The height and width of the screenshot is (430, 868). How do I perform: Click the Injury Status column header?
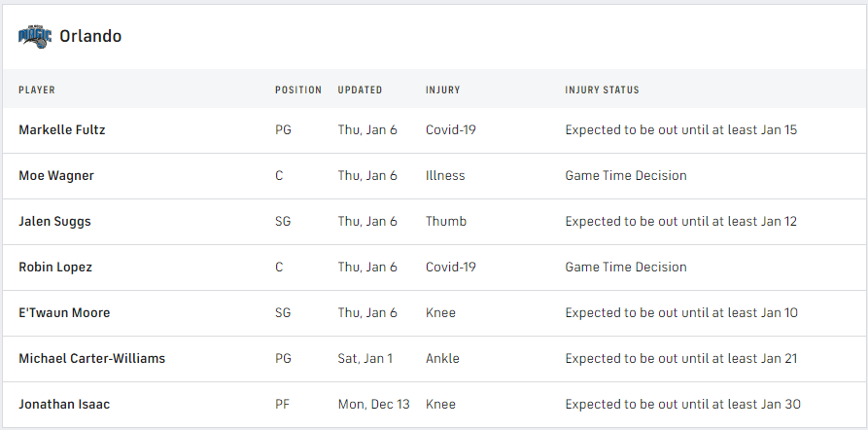[602, 90]
